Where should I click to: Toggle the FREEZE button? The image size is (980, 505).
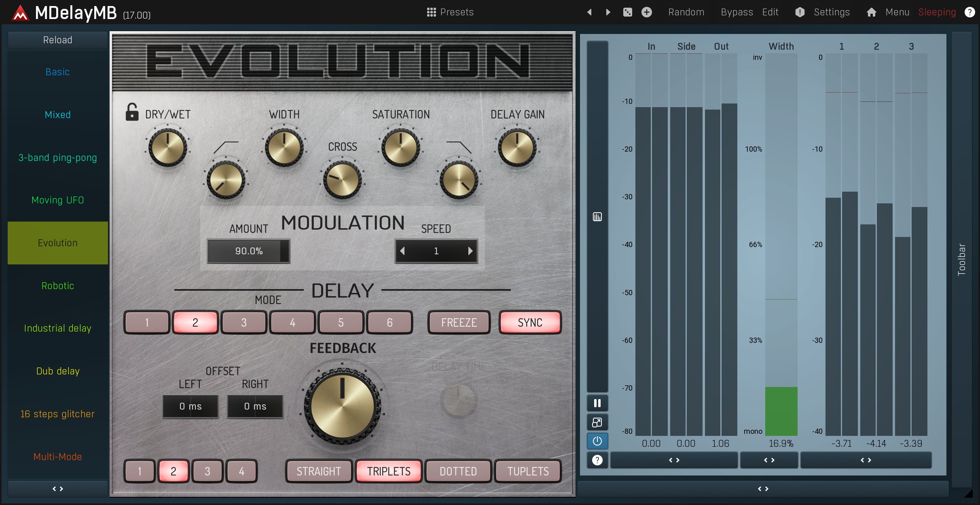click(x=459, y=322)
